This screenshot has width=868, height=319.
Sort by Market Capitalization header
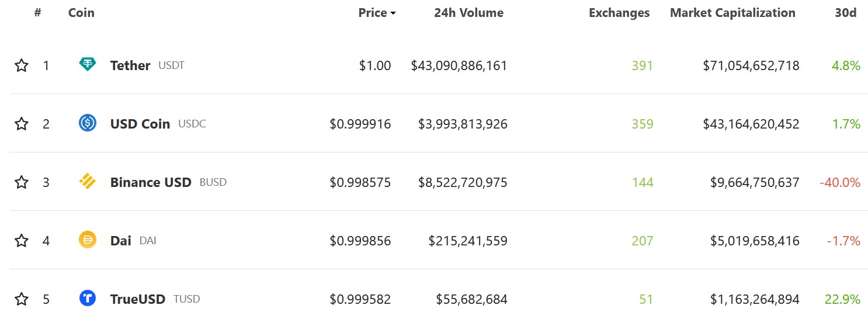tap(732, 13)
